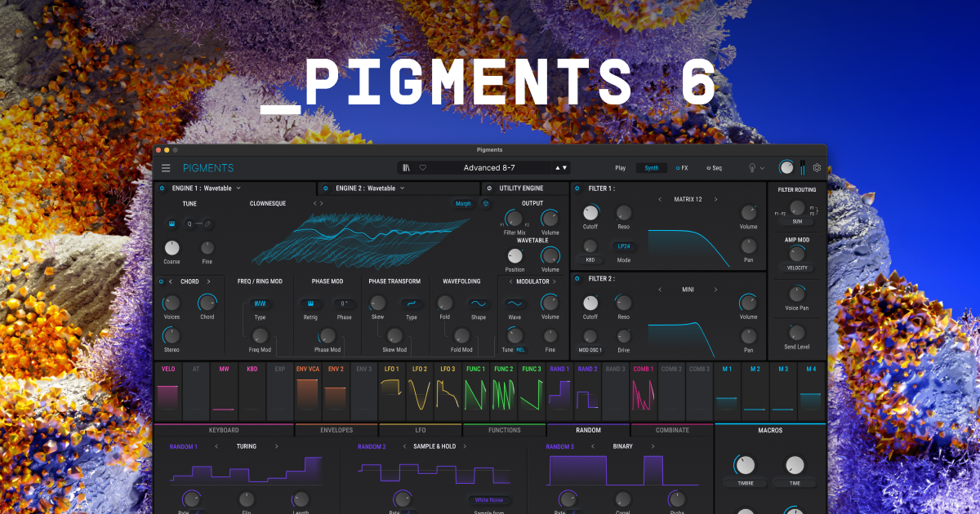Switch to the Play view
Image resolution: width=980 pixels, height=514 pixels.
pos(621,168)
